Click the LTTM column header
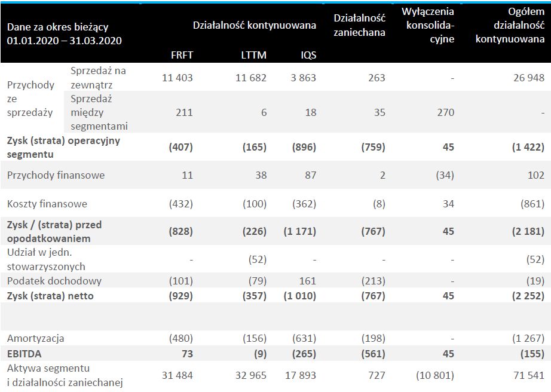Image resolution: width=551 pixels, height=392 pixels. [254, 55]
